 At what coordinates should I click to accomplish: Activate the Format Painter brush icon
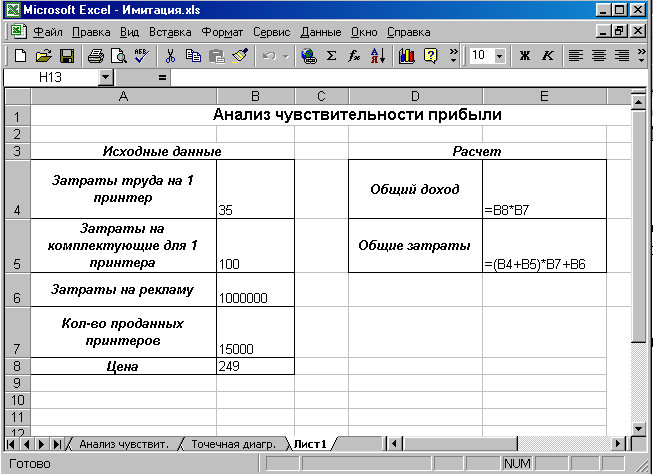coord(240,55)
